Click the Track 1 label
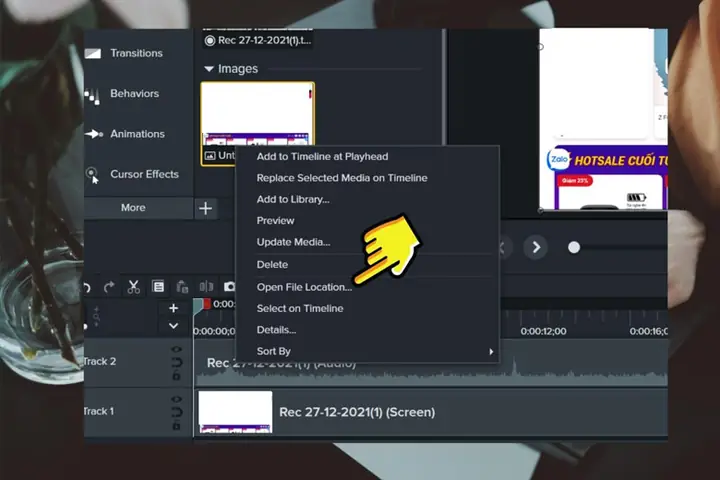Image resolution: width=720 pixels, height=480 pixels. (x=99, y=411)
